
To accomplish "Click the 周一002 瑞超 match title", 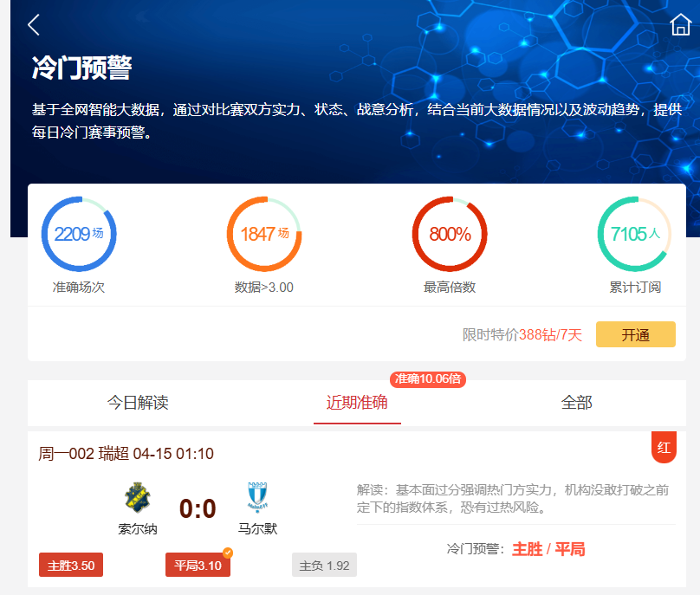I will pyautogui.click(x=126, y=454).
